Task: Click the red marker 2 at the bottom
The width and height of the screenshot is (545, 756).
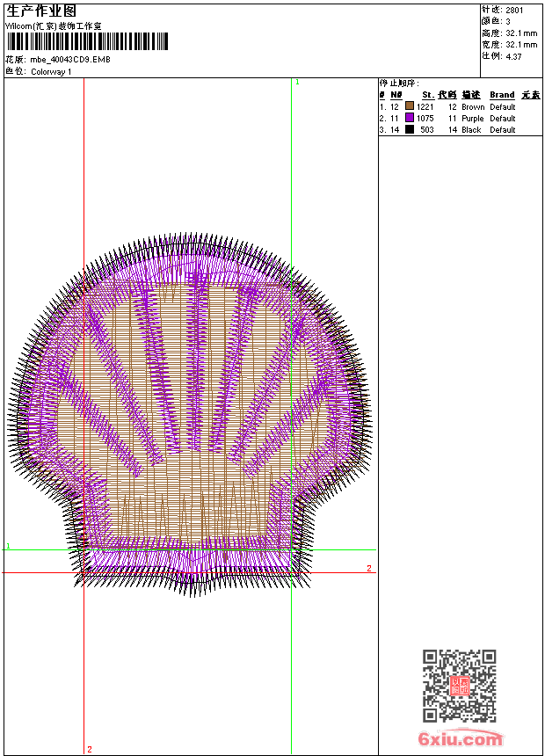Action: pos(90,749)
